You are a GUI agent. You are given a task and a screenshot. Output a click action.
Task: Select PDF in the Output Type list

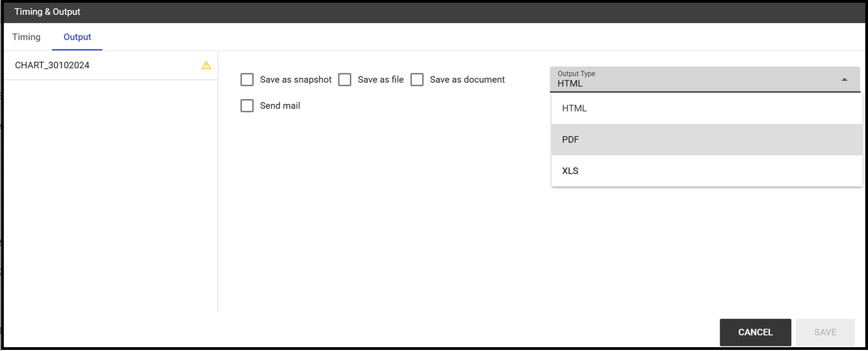click(x=707, y=139)
